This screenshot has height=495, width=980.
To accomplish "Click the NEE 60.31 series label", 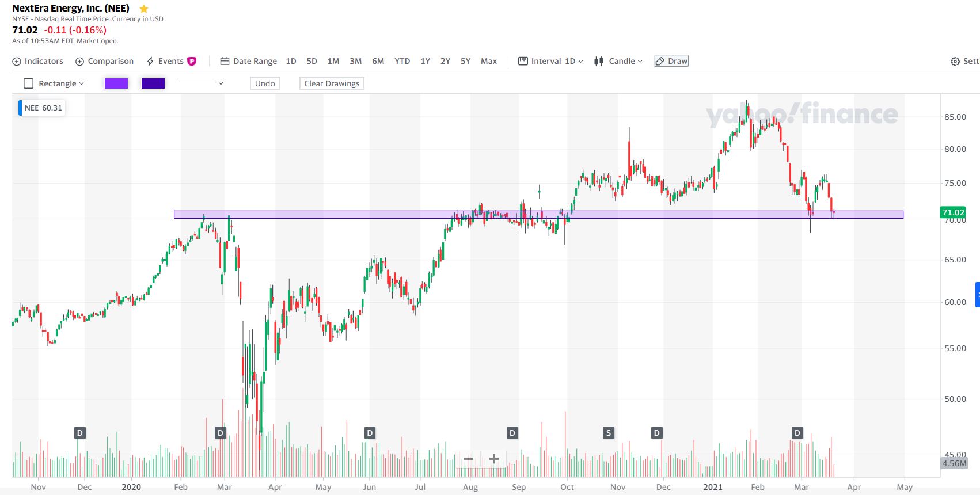I will [x=42, y=108].
